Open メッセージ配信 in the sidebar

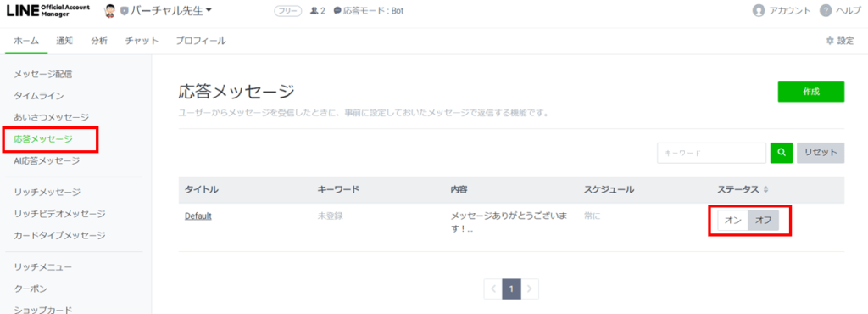pyautogui.click(x=42, y=74)
